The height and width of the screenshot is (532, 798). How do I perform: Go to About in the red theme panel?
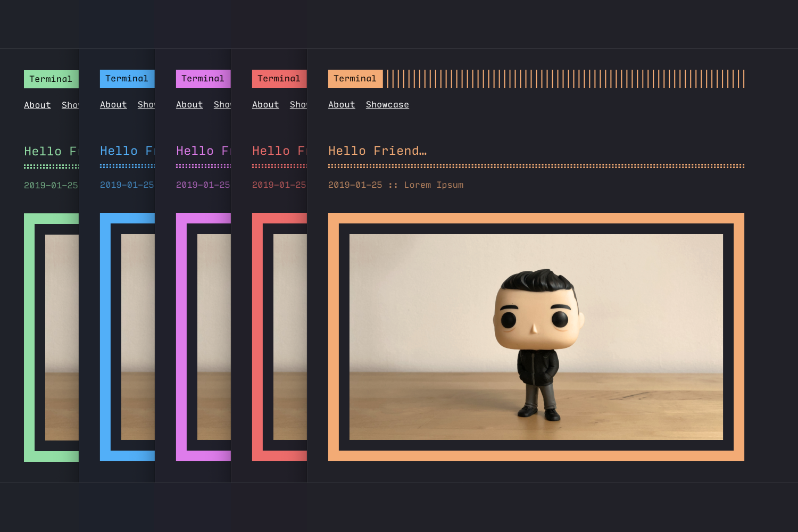pos(265,105)
